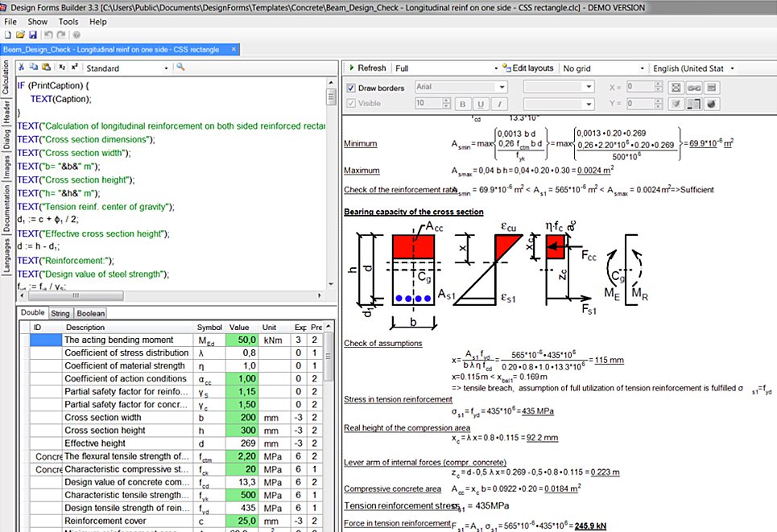Click the Reinforcement cover value 25,0
The width and height of the screenshot is (777, 532).
click(242, 521)
